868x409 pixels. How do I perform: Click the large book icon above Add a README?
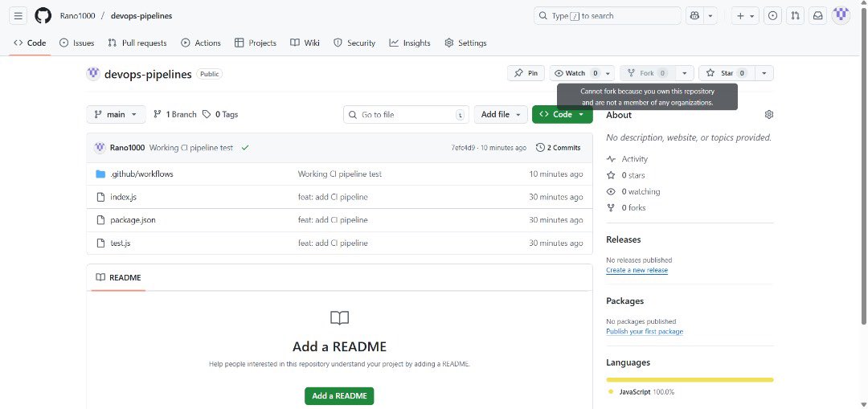339,317
